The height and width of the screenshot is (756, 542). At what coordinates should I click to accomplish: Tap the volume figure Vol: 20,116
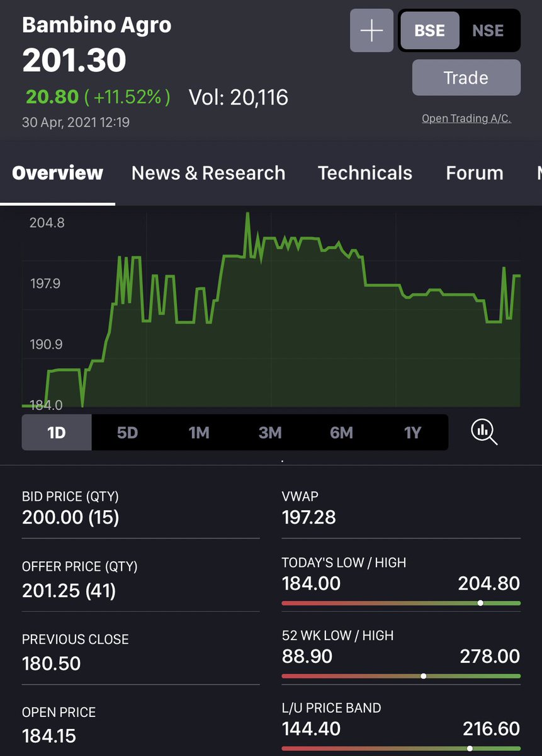point(239,97)
